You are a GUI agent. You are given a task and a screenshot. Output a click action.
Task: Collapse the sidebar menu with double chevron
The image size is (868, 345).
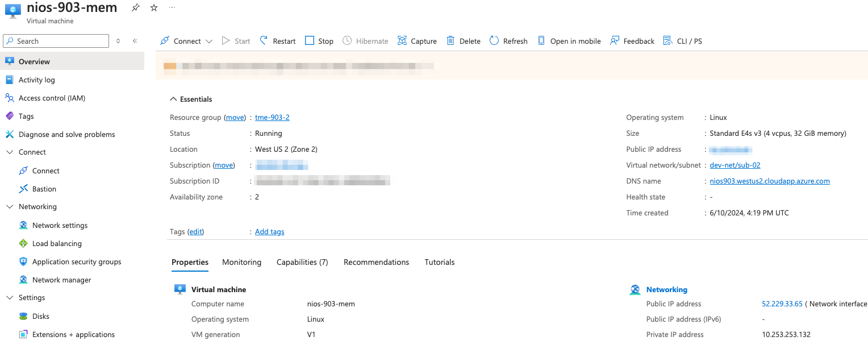click(135, 41)
